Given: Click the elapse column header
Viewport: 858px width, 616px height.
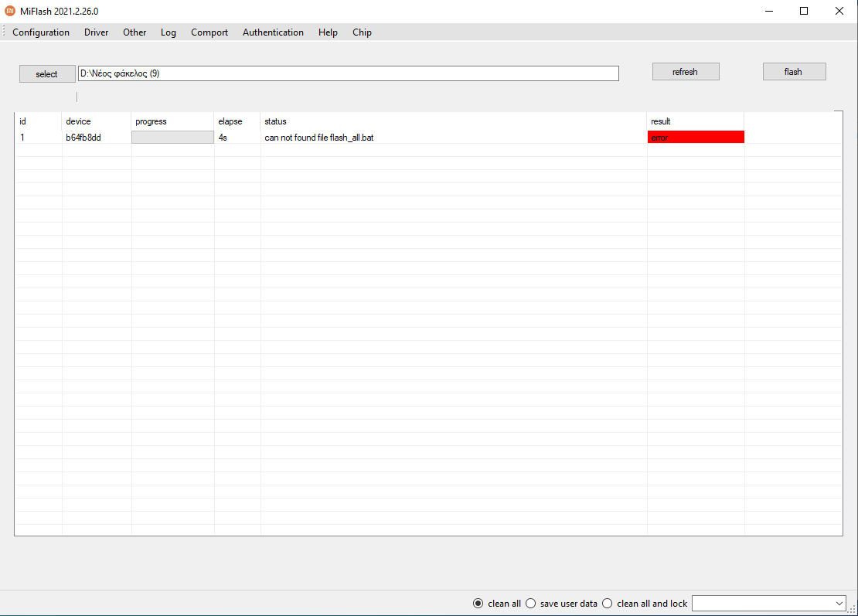Looking at the screenshot, I should (x=237, y=121).
